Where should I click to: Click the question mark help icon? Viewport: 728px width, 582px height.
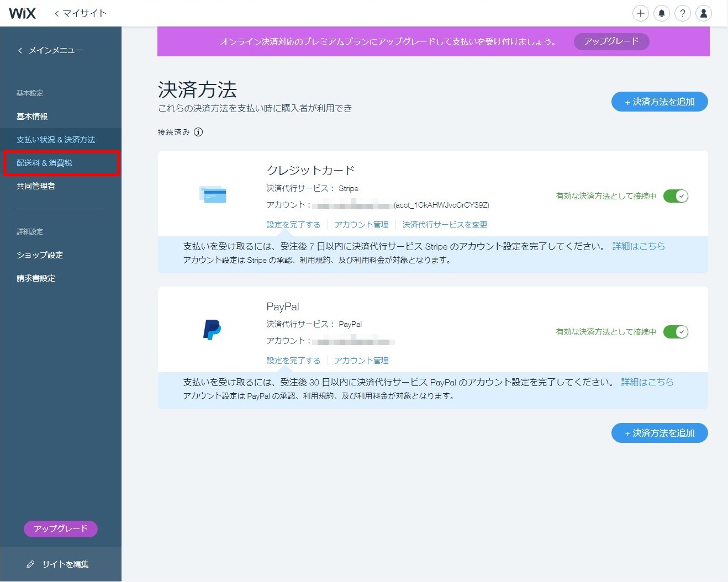coord(683,13)
